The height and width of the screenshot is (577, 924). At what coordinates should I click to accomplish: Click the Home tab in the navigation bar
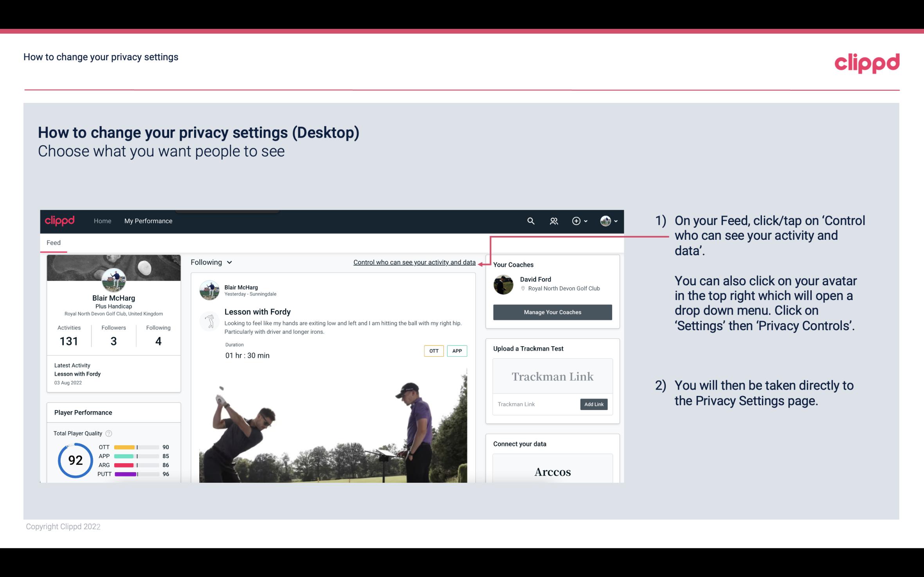click(102, 221)
